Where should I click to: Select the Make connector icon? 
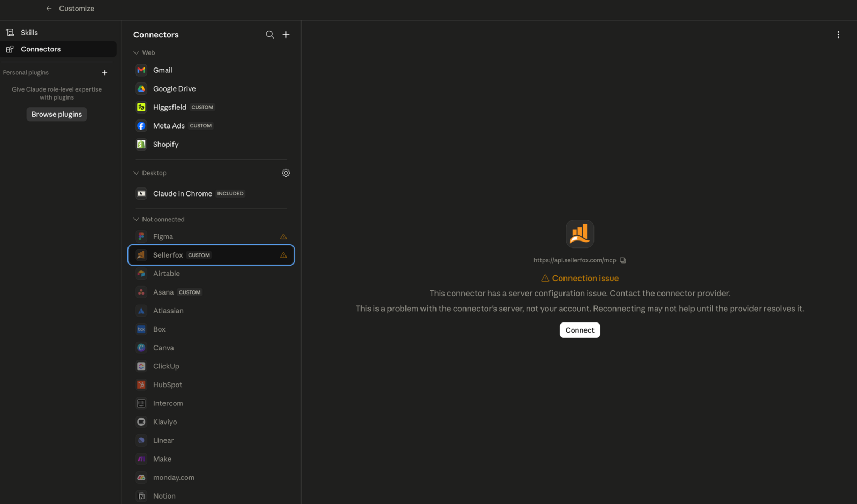pyautogui.click(x=141, y=459)
